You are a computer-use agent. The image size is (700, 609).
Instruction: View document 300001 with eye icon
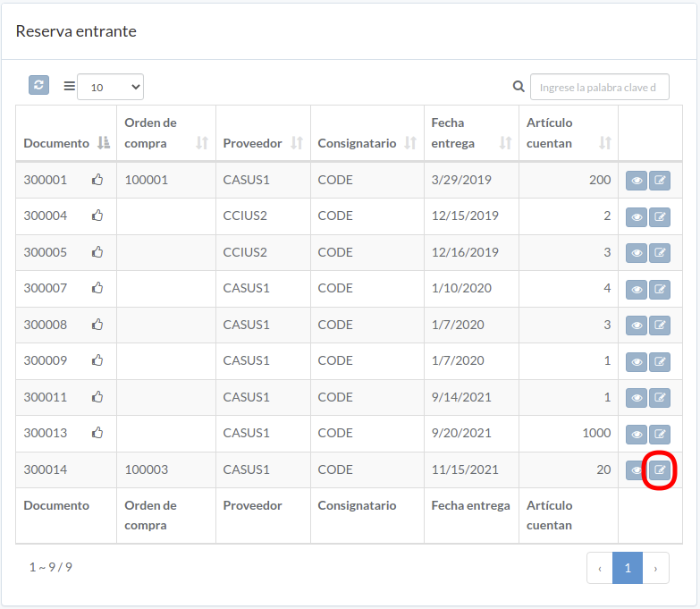click(637, 181)
